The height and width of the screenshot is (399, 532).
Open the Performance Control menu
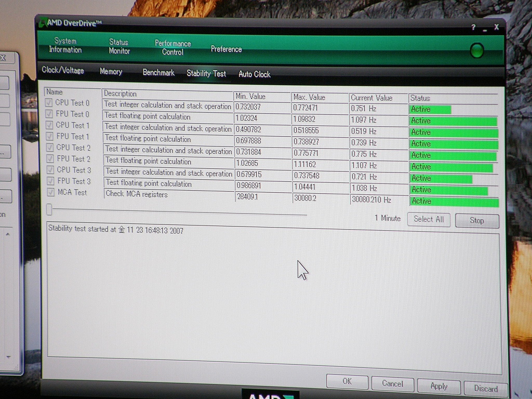point(172,47)
